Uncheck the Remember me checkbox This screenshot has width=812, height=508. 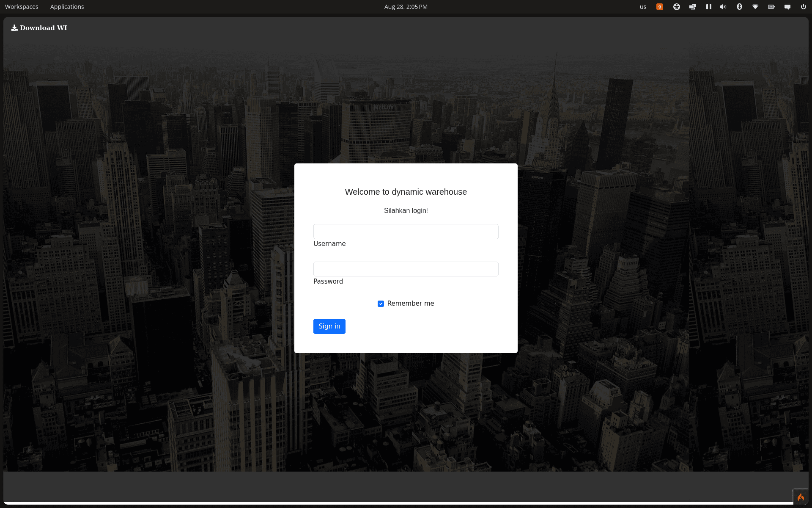(381, 304)
